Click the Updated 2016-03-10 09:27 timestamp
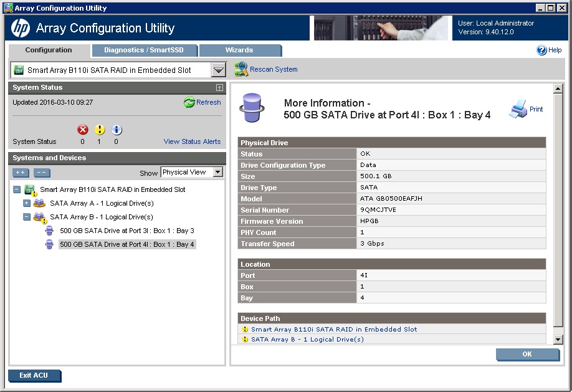572x392 pixels. pyautogui.click(x=52, y=103)
